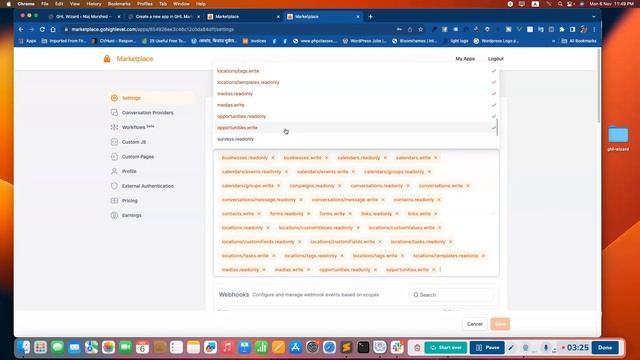This screenshot has width=640, height=360.
Task: Remove the businesses.readonly scope tag
Action: (x=273, y=158)
